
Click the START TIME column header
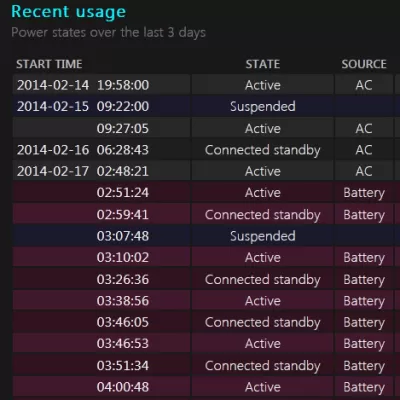[x=49, y=64]
